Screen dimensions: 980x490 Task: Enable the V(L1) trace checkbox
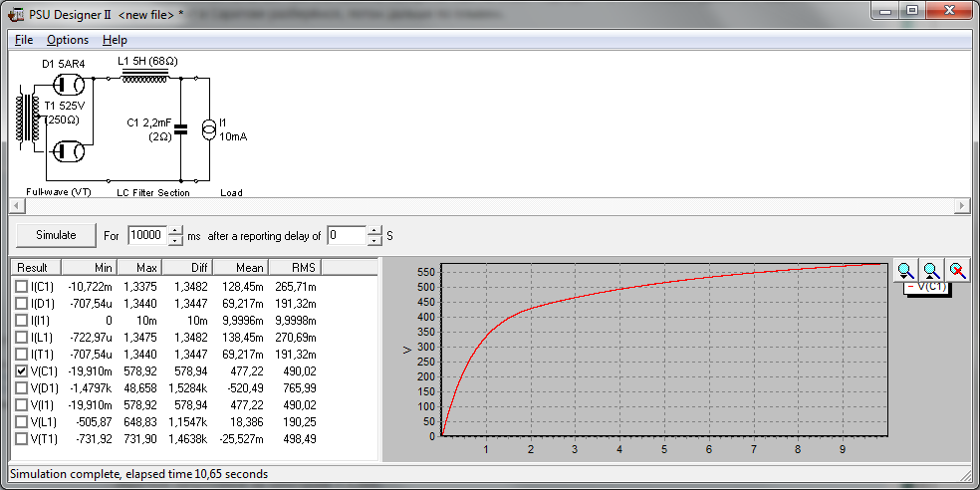point(22,421)
